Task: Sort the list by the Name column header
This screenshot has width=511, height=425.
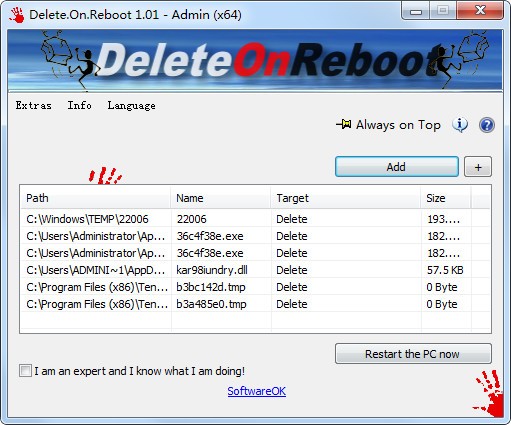Action: click(x=221, y=198)
